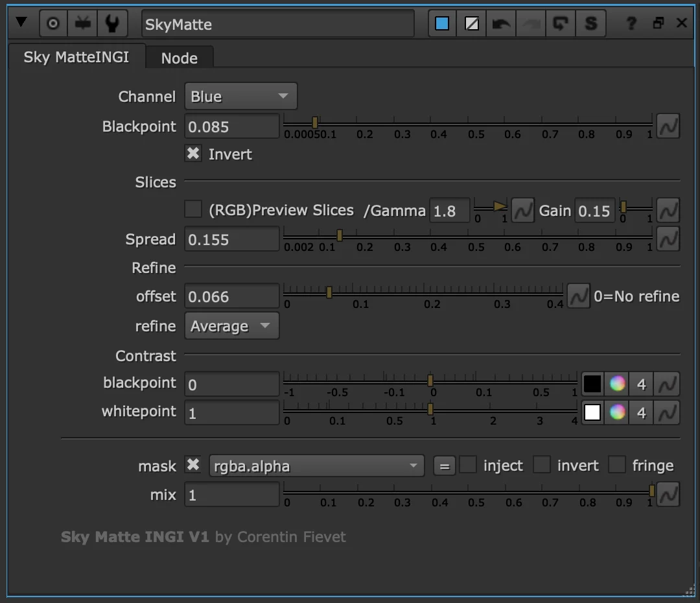This screenshot has height=603, width=700.
Task: Click the wrench icon in properties header
Action: click(x=111, y=24)
